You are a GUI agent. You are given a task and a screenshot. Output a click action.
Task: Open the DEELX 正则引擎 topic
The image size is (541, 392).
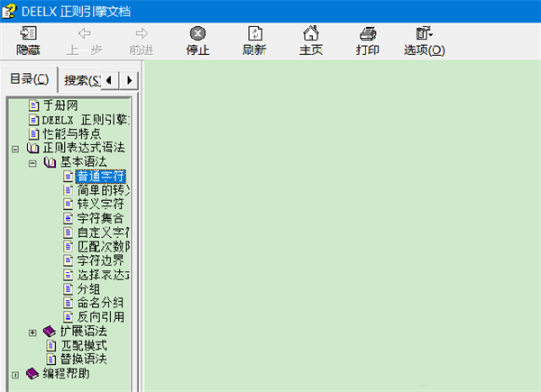coord(86,120)
